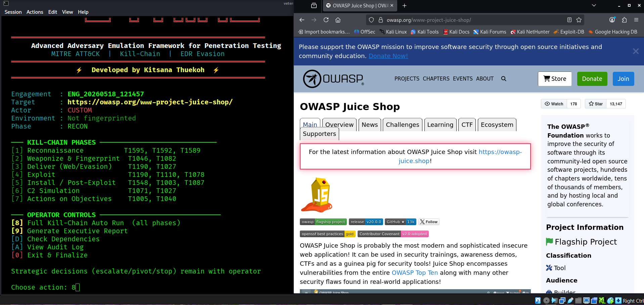Go back one page in Firefox

[302, 20]
